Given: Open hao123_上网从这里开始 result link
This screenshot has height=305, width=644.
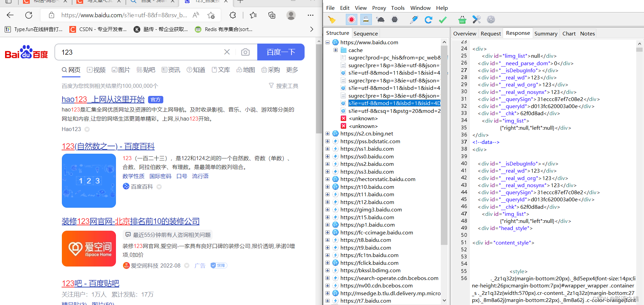Looking at the screenshot, I should coord(103,99).
